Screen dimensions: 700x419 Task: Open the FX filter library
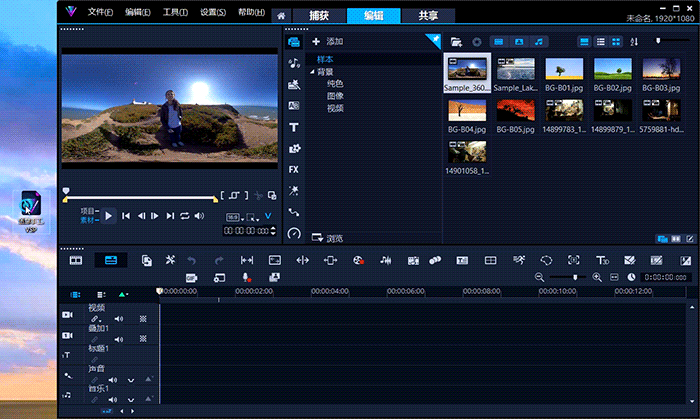294,169
